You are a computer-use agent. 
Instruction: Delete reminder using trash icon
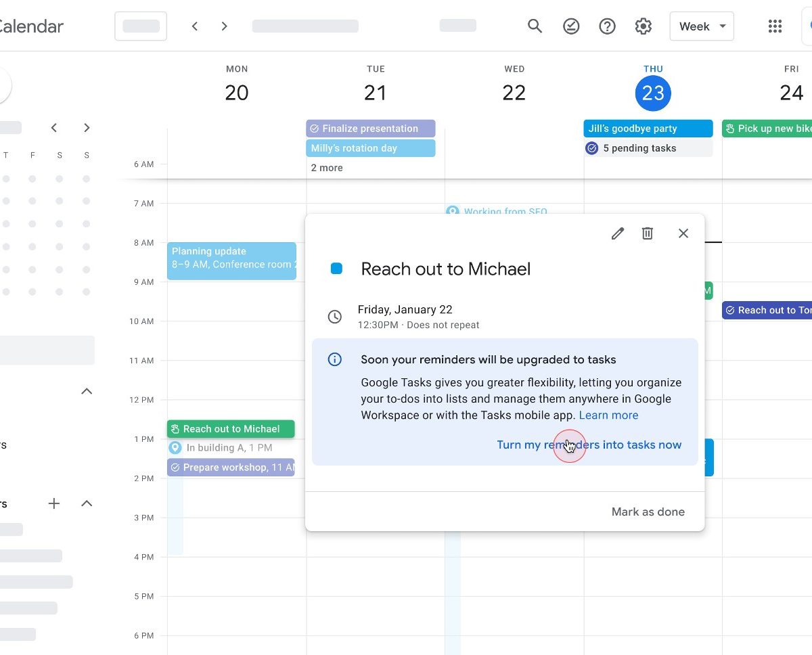(648, 233)
